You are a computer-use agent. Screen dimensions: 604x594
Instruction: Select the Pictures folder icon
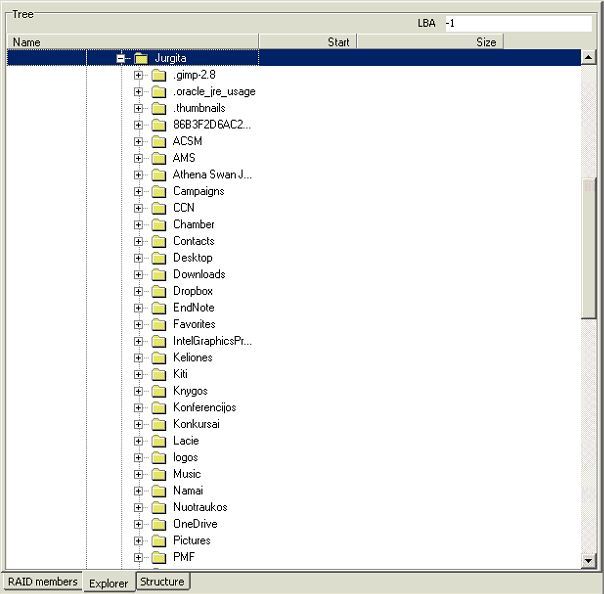click(x=158, y=541)
